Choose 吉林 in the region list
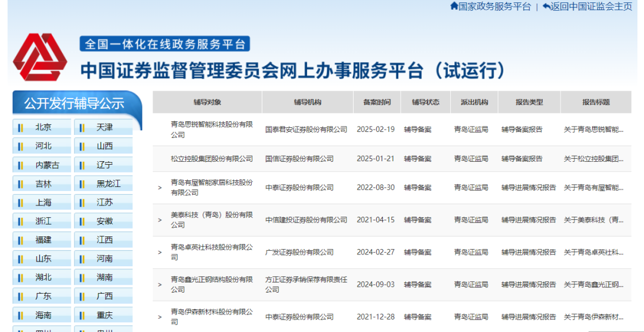The image size is (644, 332). (42, 183)
